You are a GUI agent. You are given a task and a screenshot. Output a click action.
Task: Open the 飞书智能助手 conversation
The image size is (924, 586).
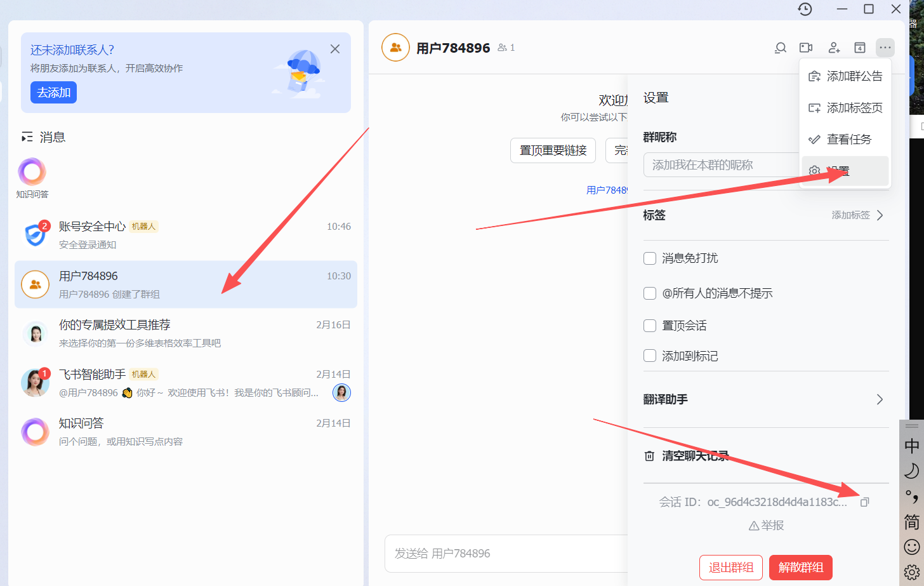(x=186, y=383)
